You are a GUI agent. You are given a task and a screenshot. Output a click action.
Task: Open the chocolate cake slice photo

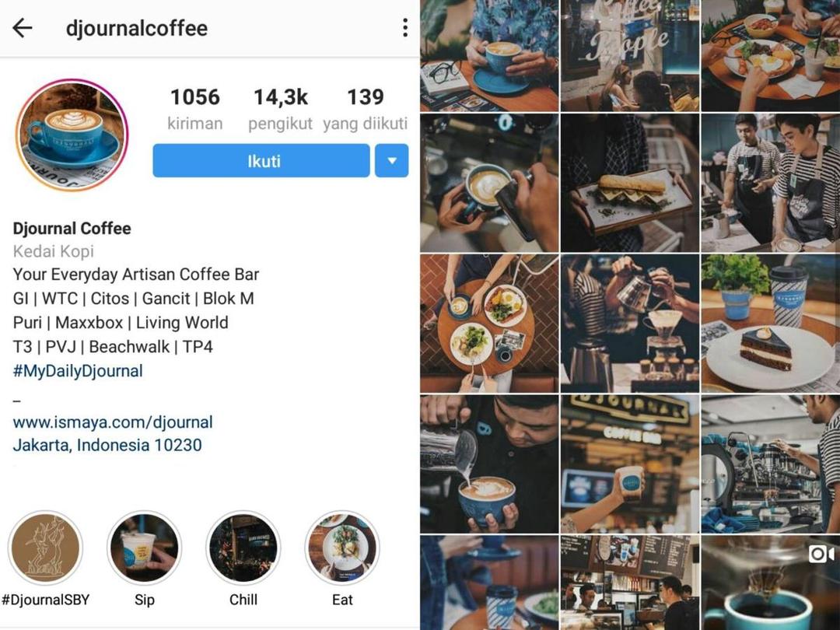coord(770,324)
